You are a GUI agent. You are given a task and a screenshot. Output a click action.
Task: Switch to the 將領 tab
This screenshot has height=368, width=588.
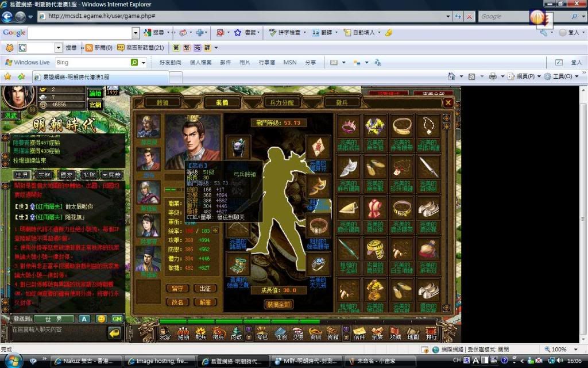tap(163, 102)
